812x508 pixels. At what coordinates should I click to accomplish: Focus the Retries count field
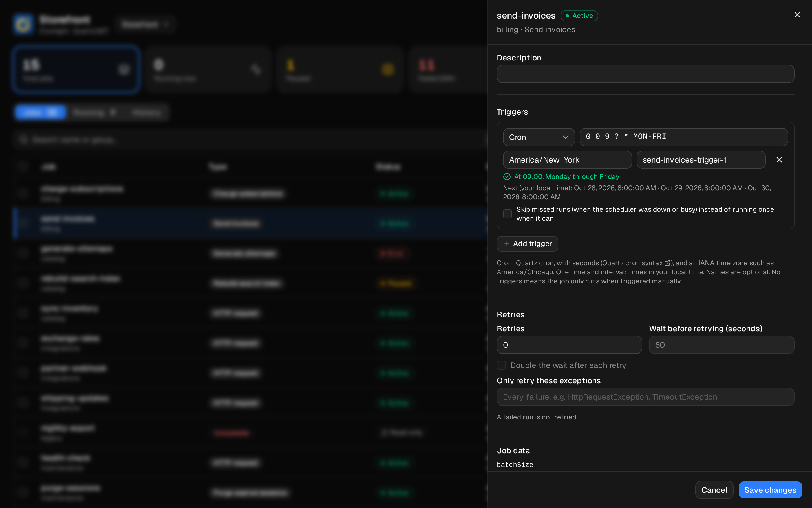pos(569,345)
